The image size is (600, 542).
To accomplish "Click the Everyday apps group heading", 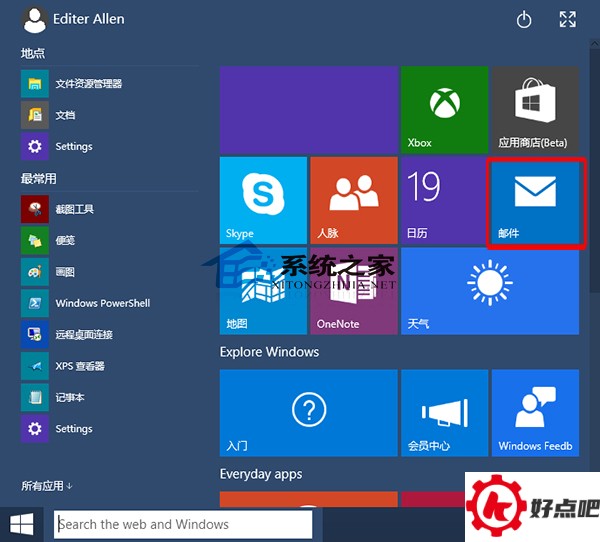I will coord(261,474).
